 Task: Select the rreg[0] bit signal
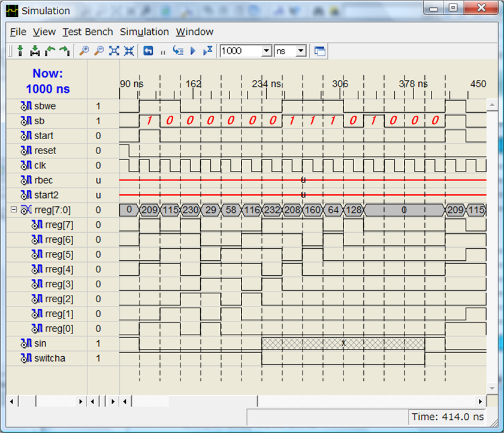59,329
